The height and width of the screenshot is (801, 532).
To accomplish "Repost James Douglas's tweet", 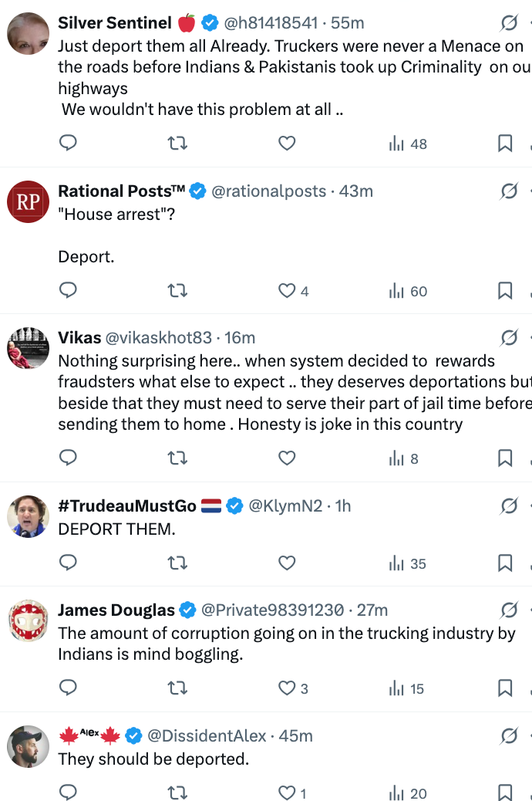I will pyautogui.click(x=177, y=688).
